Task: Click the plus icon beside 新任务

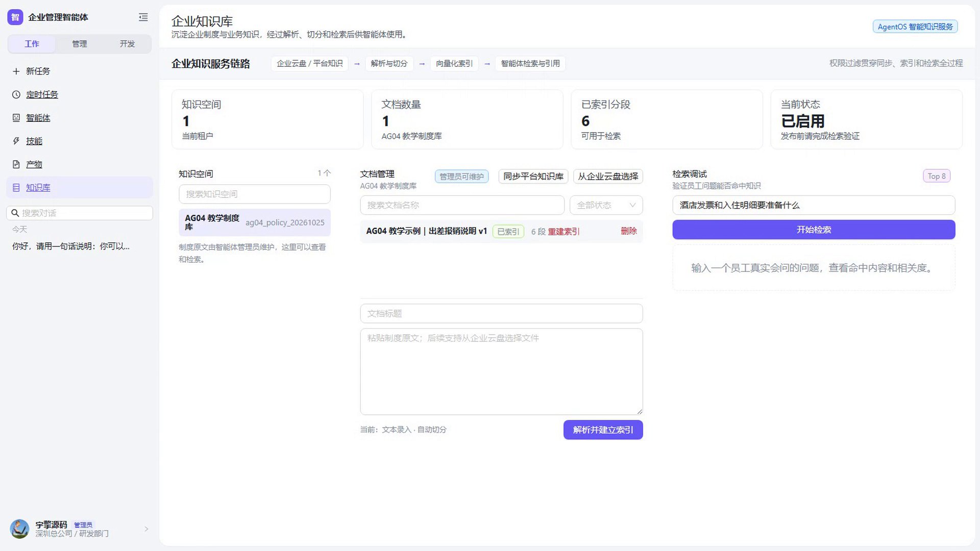Action: pyautogui.click(x=16, y=71)
